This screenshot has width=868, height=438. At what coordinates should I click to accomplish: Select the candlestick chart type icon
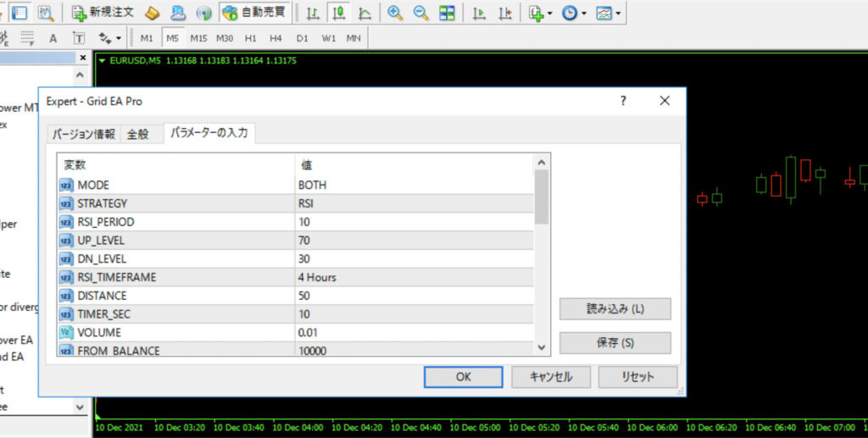pos(338,13)
